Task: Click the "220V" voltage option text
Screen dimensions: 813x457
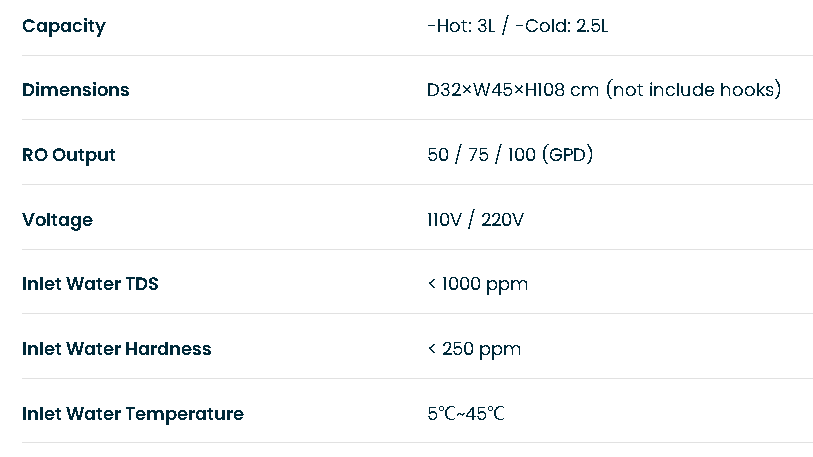Action: 502,219
